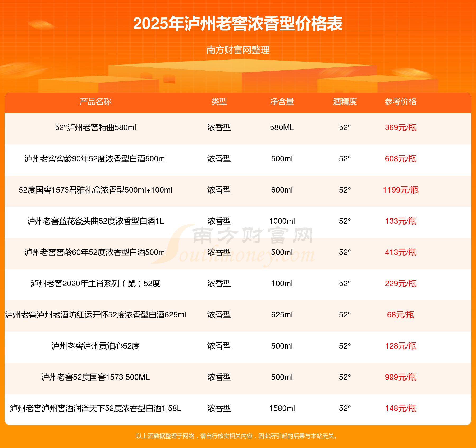The width and height of the screenshot is (476, 448).
Task: Click 浓香型 in the 68元/瓶 row
Action: click(219, 315)
